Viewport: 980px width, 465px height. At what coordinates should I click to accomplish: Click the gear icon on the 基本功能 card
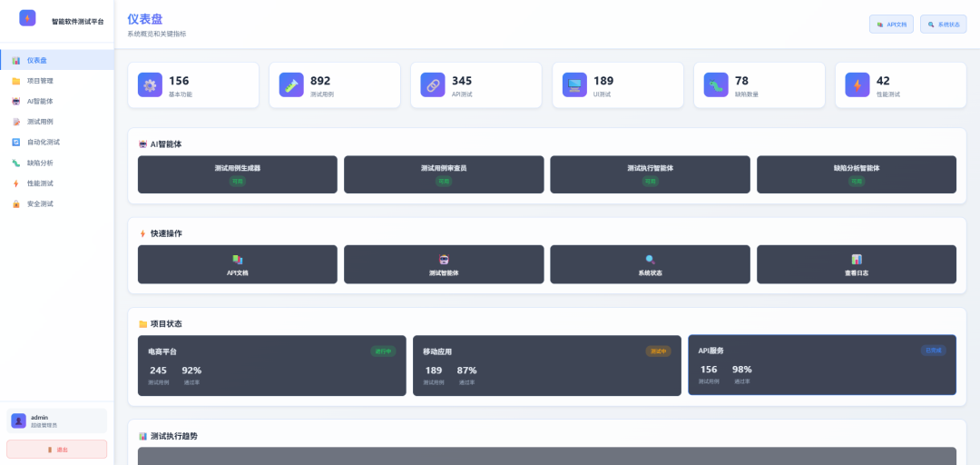pos(150,85)
